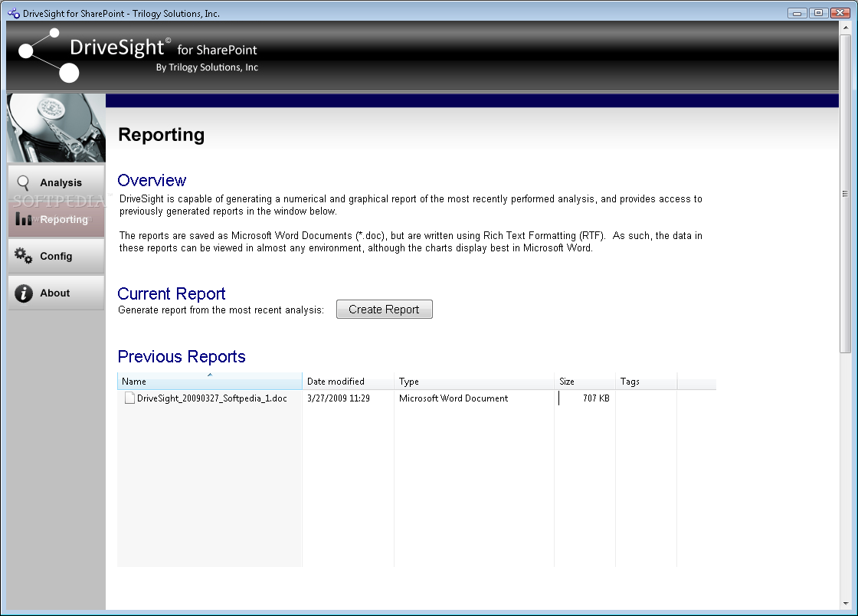
Task: Sort reports by Tags column header
Action: point(646,381)
